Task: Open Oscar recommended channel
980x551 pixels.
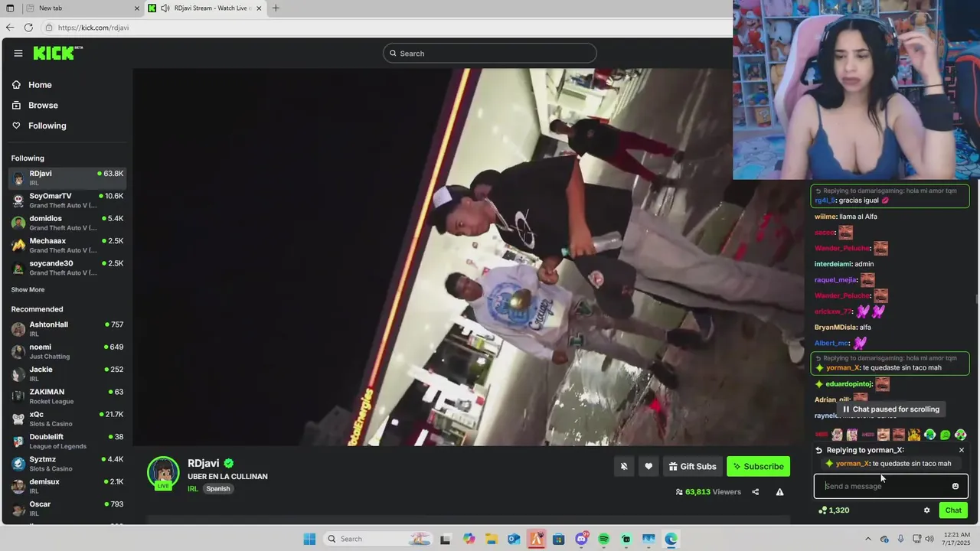Action: point(67,508)
